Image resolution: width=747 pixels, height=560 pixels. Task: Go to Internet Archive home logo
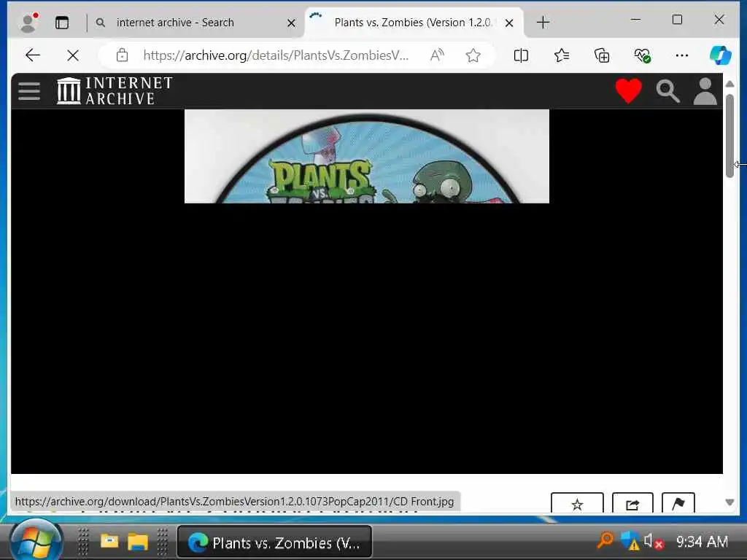click(115, 90)
